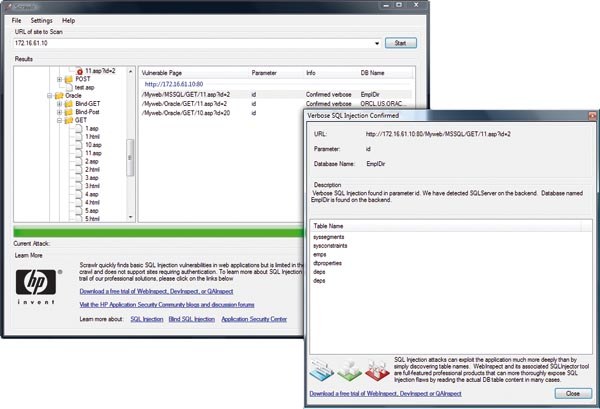This screenshot has width=600, height=409.
Task: Collapse the GET folder under Oracle
Action: tap(59, 121)
